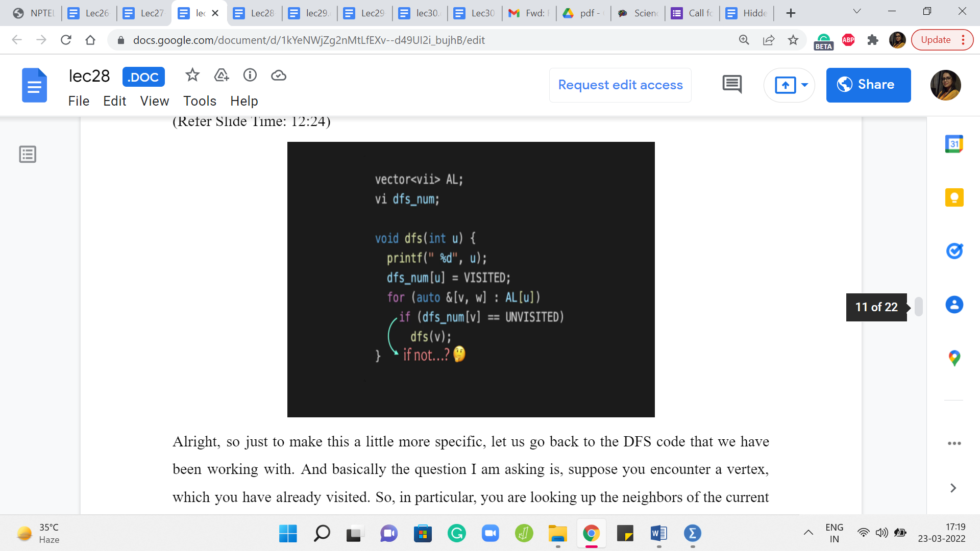Check cloud document status icon
This screenshot has width=980, height=551.
(x=278, y=76)
